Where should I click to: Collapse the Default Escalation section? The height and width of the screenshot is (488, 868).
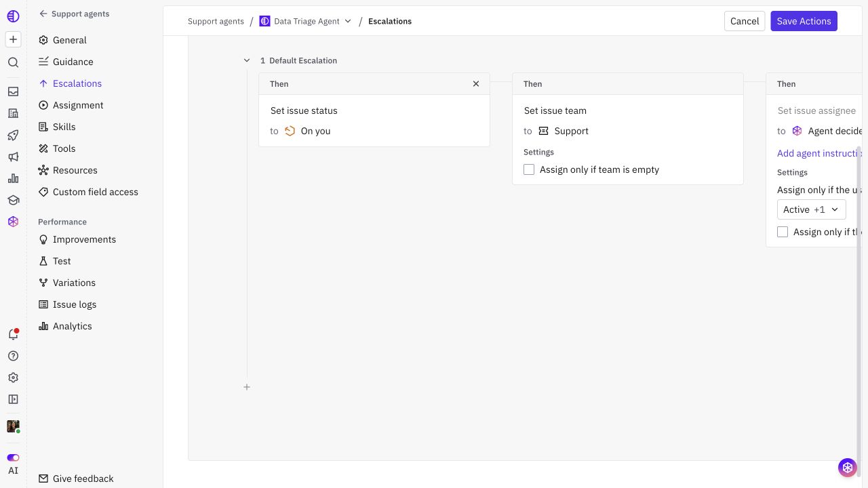pos(247,60)
